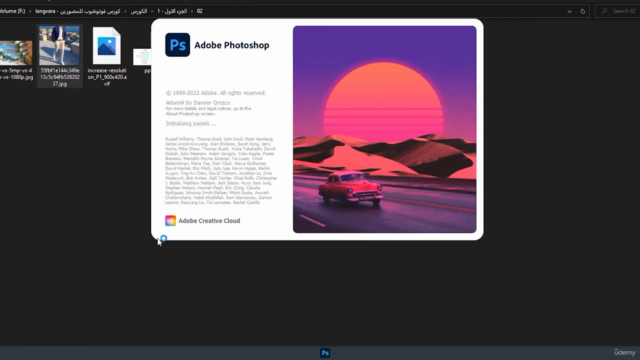Refresh the folder using address bar refresh icon
Screen dimensions: 640x360
point(582,11)
